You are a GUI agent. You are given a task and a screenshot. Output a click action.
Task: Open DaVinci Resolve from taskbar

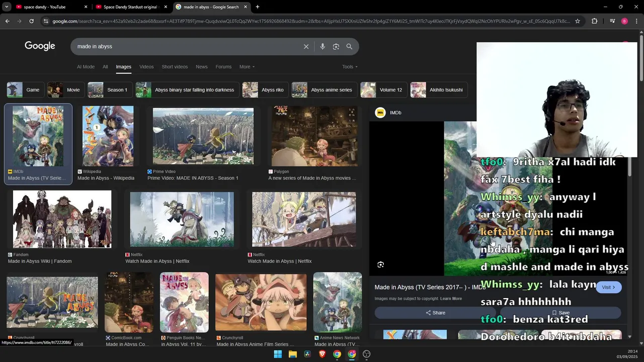point(307,354)
